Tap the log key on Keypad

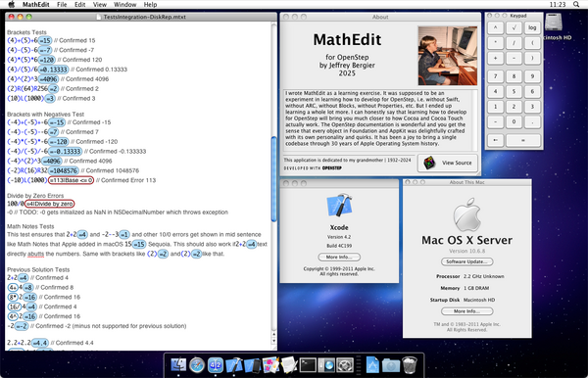(x=532, y=27)
